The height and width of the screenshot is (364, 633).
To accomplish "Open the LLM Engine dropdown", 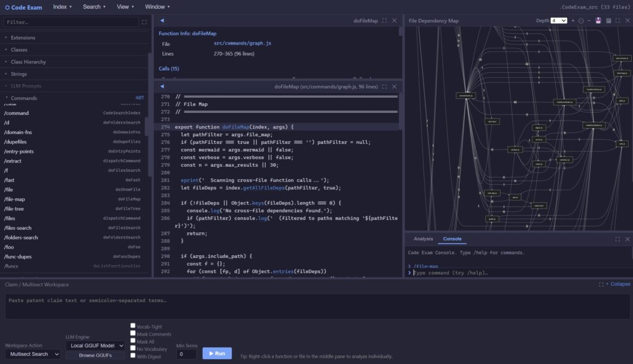I will pyautogui.click(x=95, y=346).
